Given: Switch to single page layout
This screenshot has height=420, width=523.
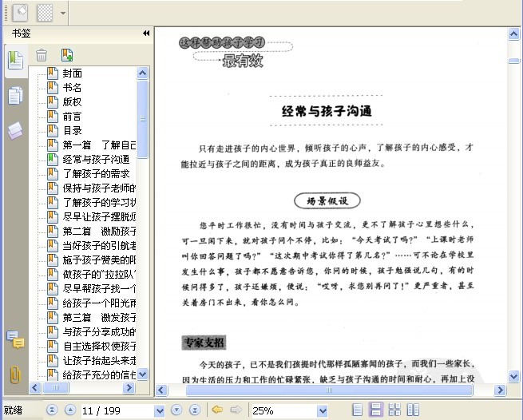Looking at the screenshot, I should click(x=358, y=410).
